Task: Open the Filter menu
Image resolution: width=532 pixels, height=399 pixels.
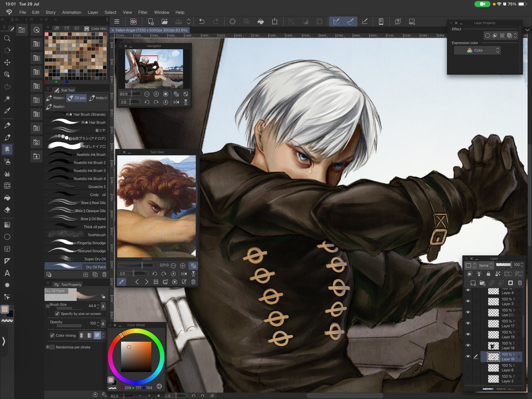Action: (x=143, y=12)
